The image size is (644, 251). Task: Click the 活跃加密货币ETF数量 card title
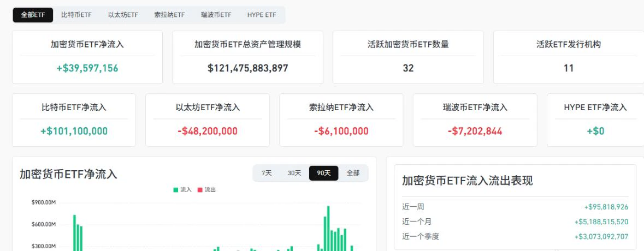(x=408, y=44)
